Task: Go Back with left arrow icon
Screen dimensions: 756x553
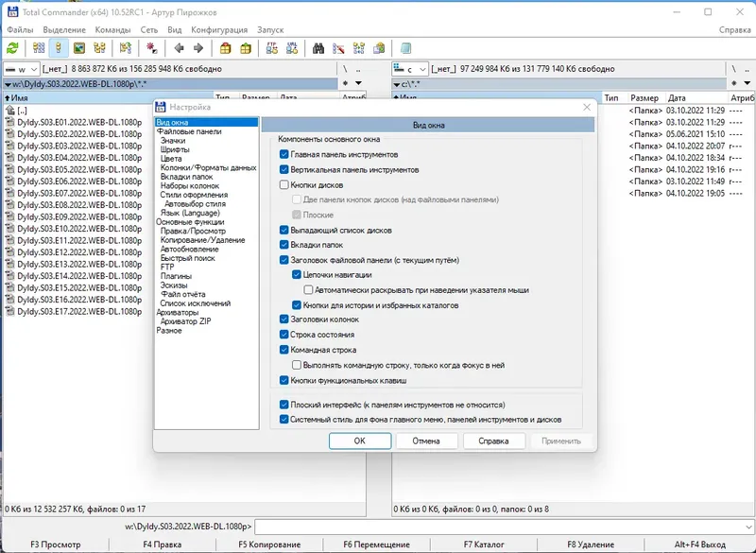Action: pos(179,48)
